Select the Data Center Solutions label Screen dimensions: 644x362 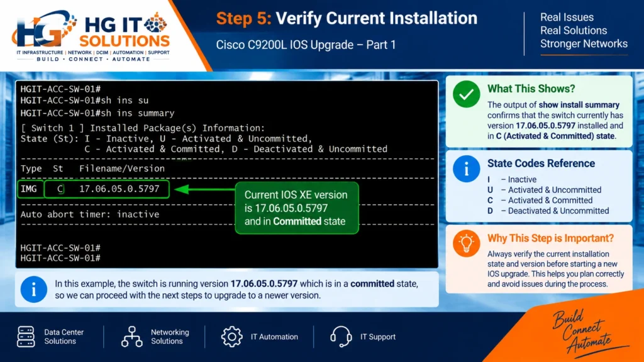pos(64,337)
